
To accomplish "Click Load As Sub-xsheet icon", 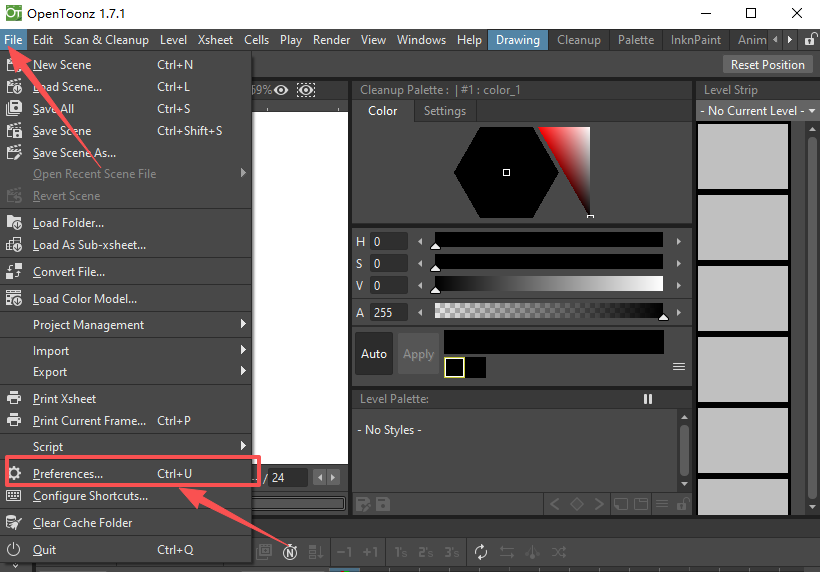I will click(x=14, y=244).
